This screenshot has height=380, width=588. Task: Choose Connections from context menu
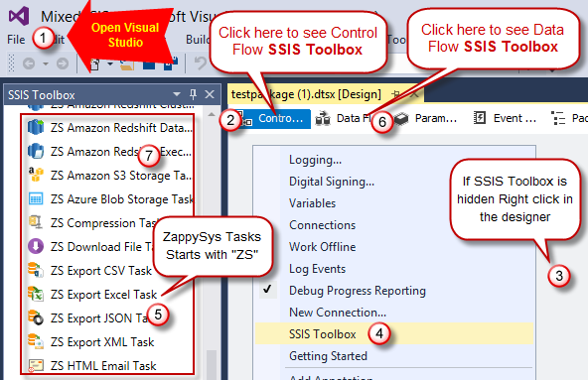pyautogui.click(x=393, y=225)
